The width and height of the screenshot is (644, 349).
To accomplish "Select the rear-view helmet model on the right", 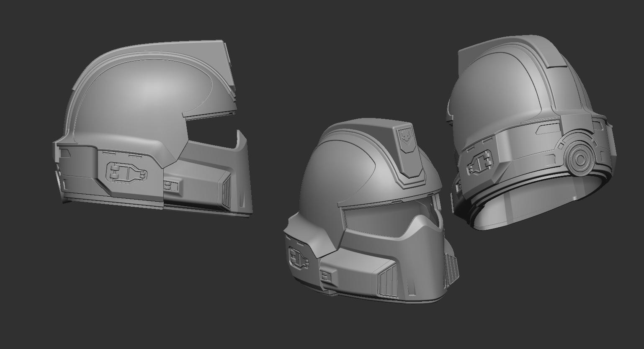I will (531, 132).
